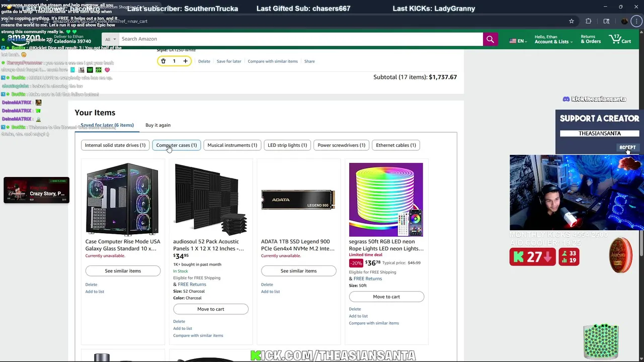Open audiosoul 52 Pack Acoustic title
The height and width of the screenshot is (362, 644).
click(x=209, y=245)
